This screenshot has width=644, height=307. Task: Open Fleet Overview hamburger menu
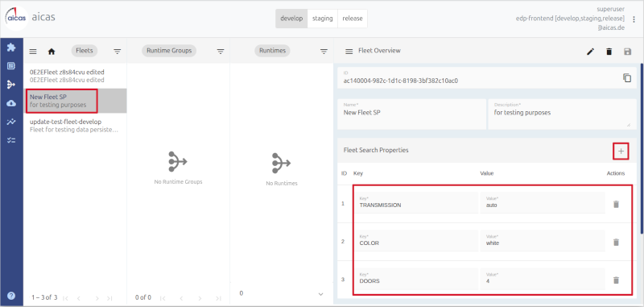tap(349, 52)
